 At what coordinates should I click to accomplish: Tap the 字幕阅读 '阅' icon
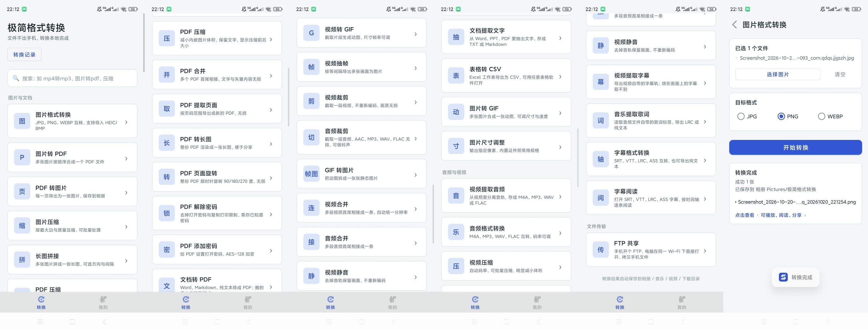pos(601,198)
